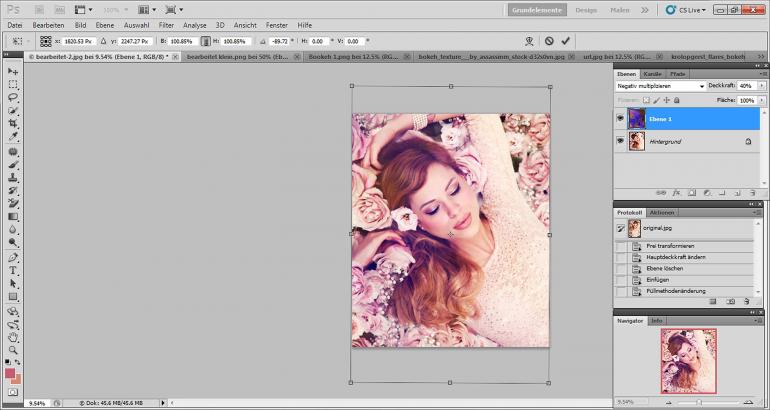The width and height of the screenshot is (770, 410).
Task: Select the Design workspace button
Action: (586, 10)
